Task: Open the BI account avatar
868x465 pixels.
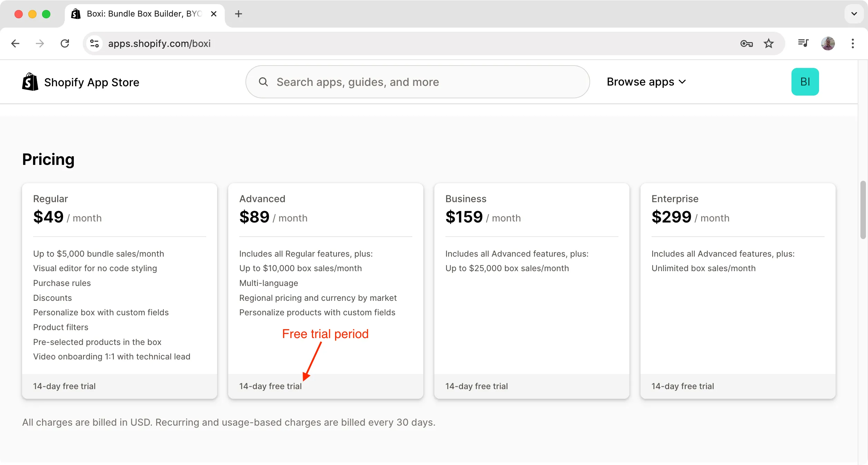Action: [x=805, y=82]
